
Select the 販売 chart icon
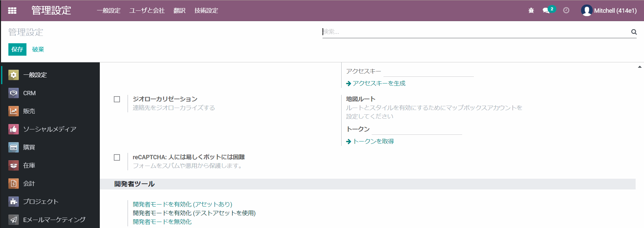[13, 111]
